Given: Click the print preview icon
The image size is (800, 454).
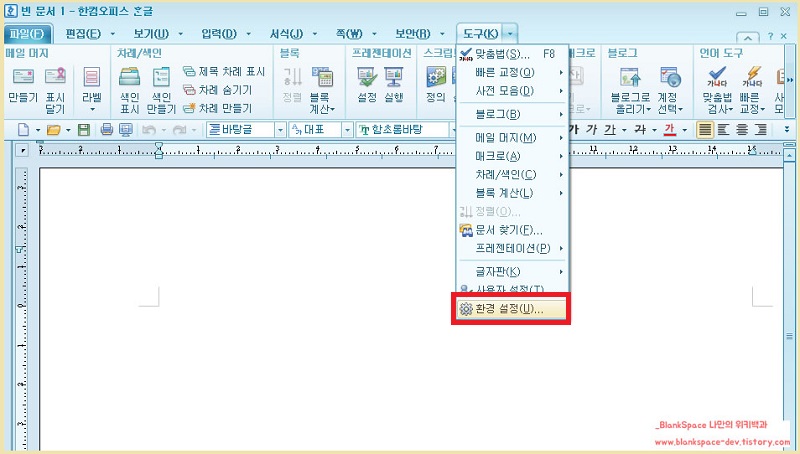Looking at the screenshot, I should click(x=126, y=130).
